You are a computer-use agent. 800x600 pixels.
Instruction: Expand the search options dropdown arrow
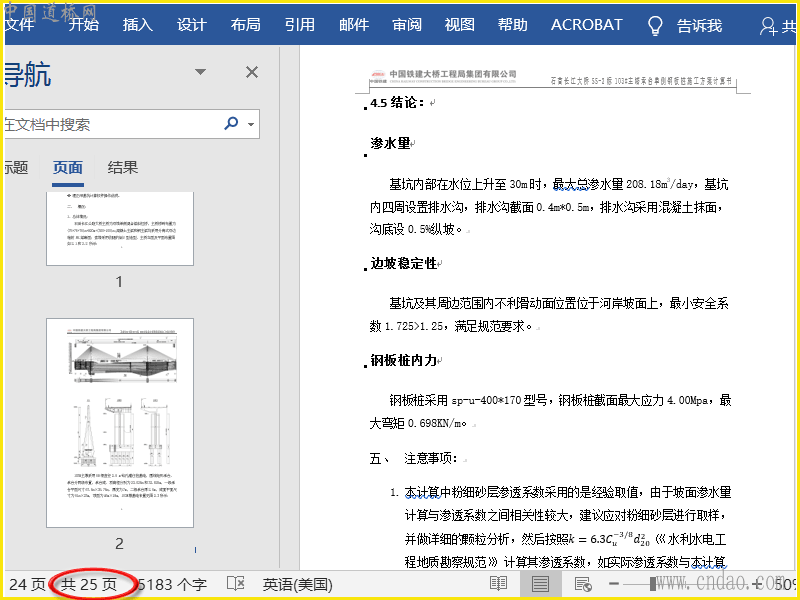tap(251, 124)
